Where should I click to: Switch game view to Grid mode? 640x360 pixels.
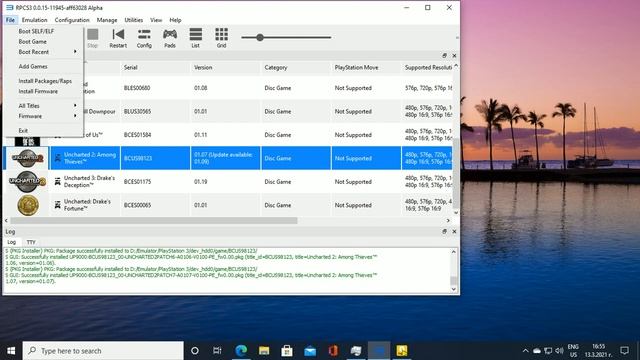(221, 38)
